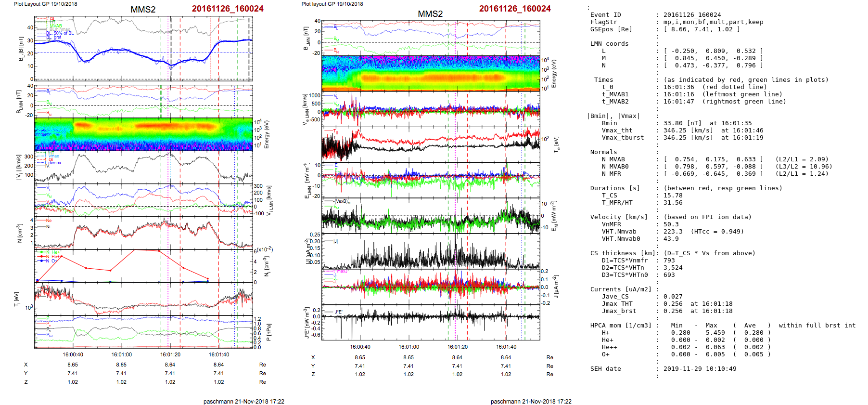
Task: Click the Event ID value 20161126_160024 in text panel
Action: (x=692, y=15)
